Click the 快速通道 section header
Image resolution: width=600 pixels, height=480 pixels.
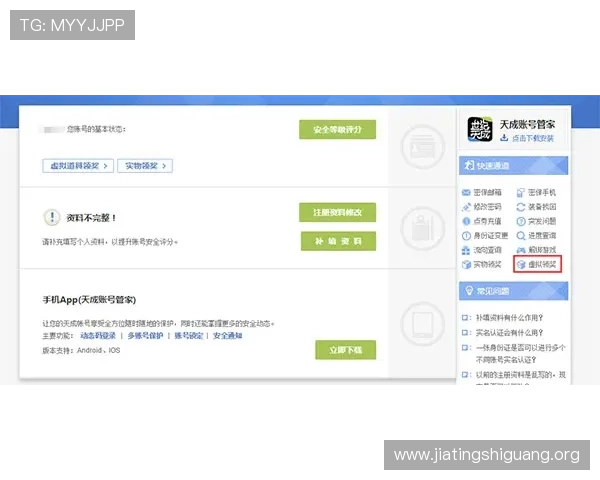(514, 165)
